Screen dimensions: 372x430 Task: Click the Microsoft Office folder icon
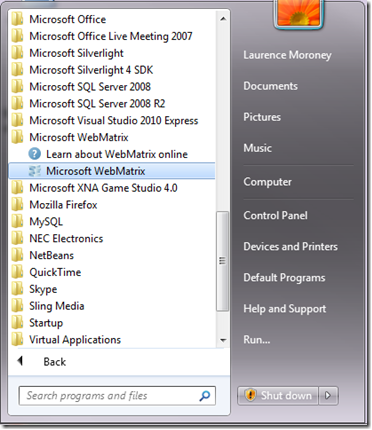[x=17, y=19]
